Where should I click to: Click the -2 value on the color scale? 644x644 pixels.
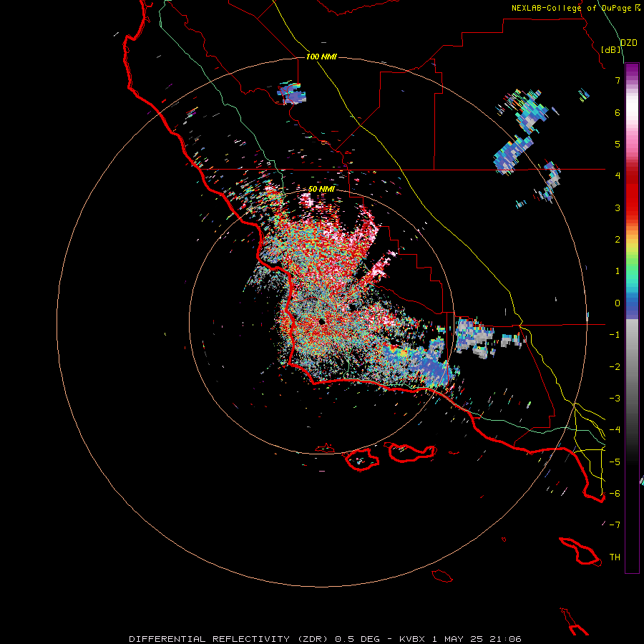tap(615, 366)
